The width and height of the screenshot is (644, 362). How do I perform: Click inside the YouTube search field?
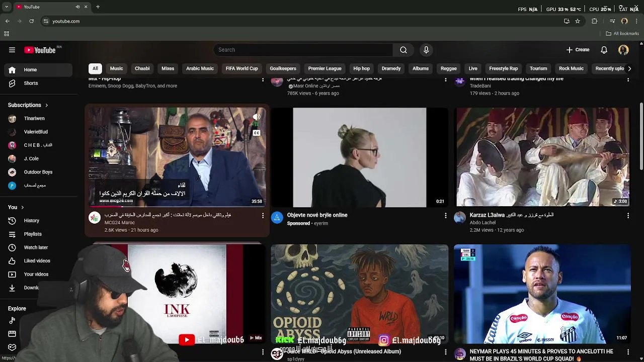(303, 50)
